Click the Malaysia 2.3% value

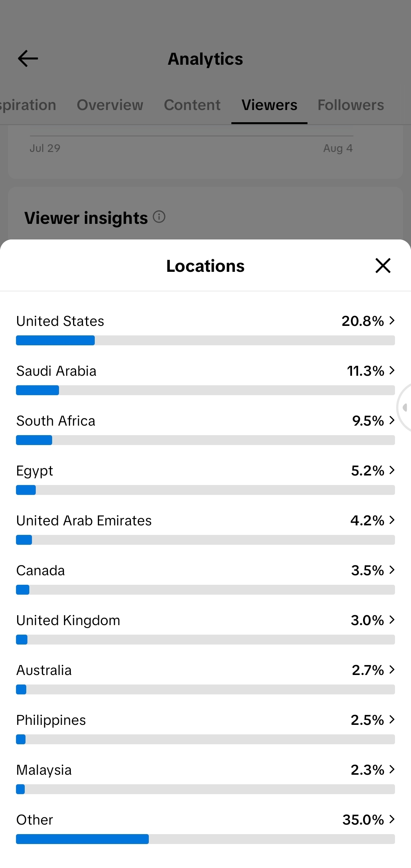pos(367,770)
